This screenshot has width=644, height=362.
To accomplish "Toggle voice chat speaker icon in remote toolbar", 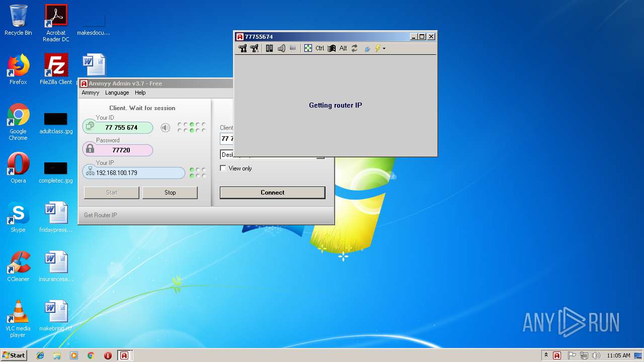I will tap(281, 48).
